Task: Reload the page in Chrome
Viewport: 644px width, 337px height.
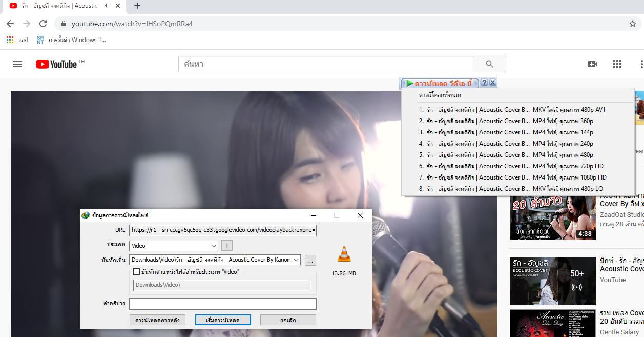Action: tap(43, 24)
